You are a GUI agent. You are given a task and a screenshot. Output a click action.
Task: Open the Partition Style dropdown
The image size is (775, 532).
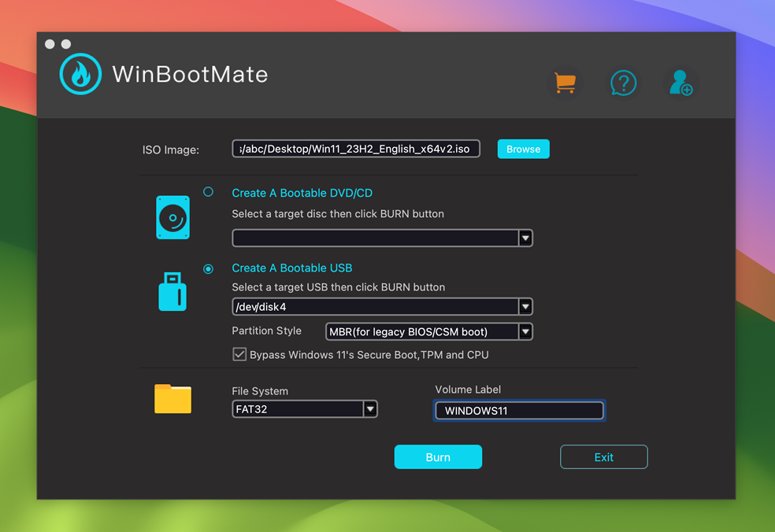[525, 331]
